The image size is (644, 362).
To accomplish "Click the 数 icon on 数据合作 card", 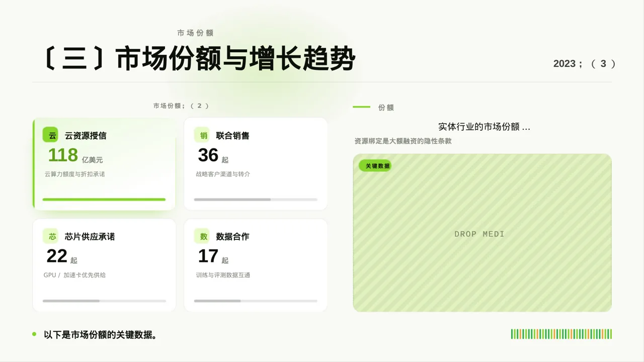I will tap(202, 236).
